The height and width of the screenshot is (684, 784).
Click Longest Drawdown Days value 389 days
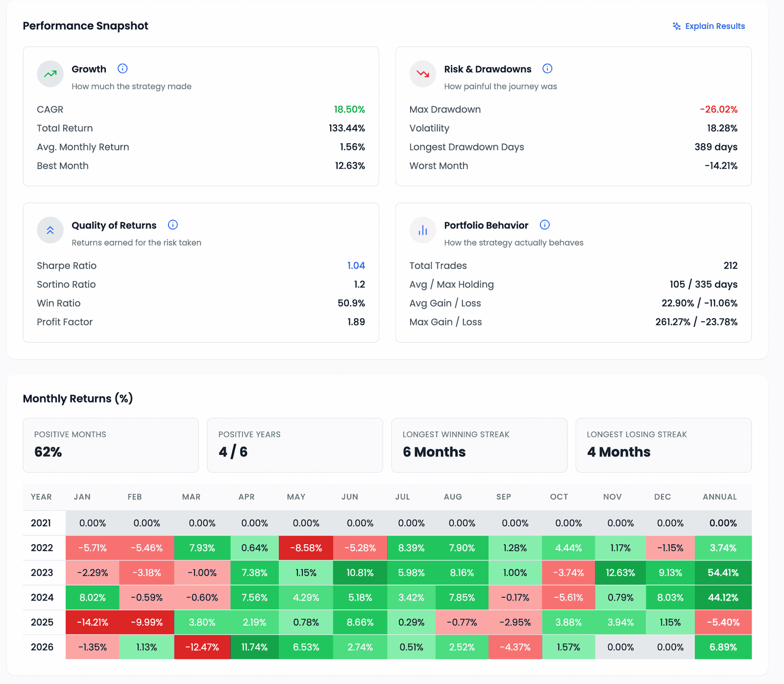[716, 147]
